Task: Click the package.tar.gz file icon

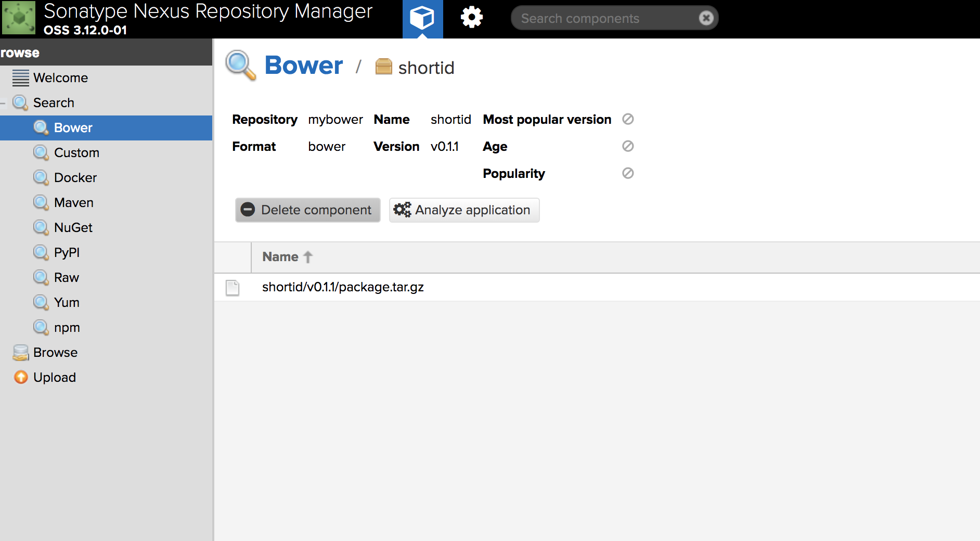Action: 233,288
